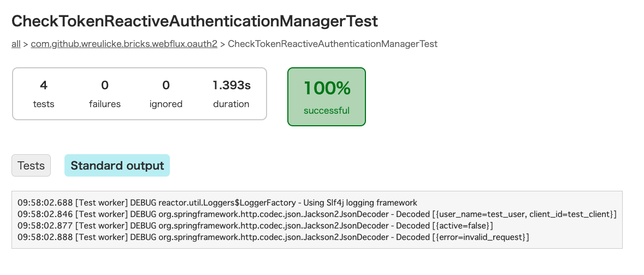Click the log line with active=false

[255, 226]
